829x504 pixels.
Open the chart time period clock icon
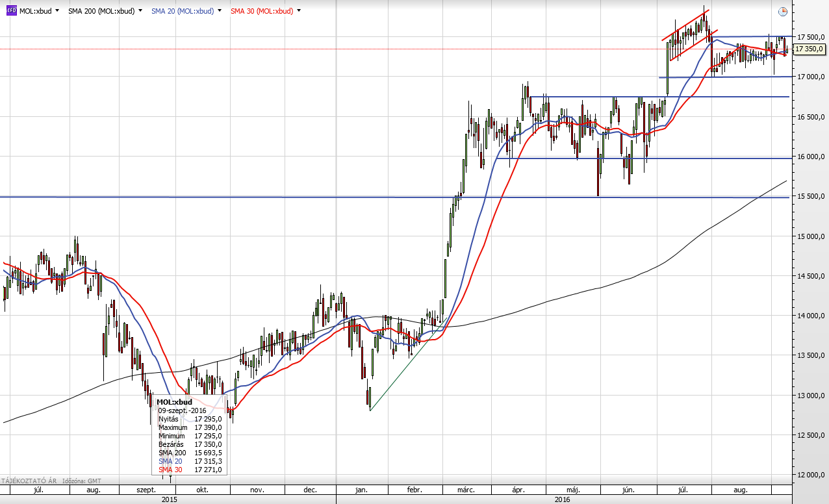tap(782, 12)
